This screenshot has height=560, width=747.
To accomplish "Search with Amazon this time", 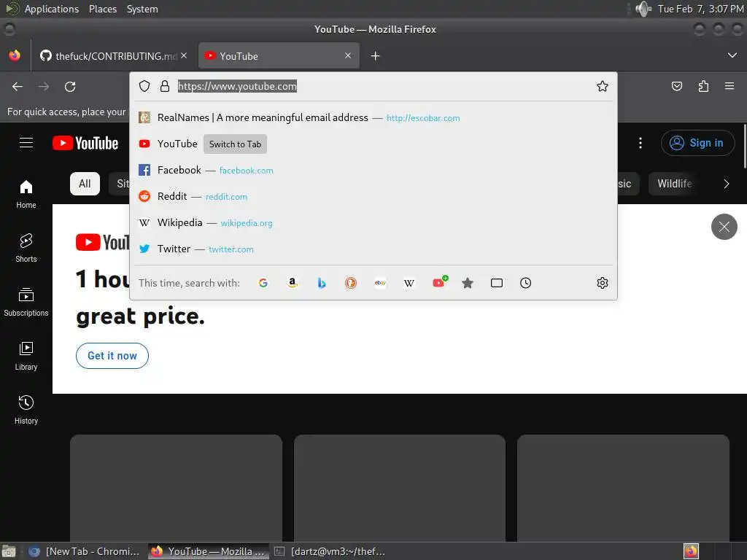I will (x=293, y=283).
